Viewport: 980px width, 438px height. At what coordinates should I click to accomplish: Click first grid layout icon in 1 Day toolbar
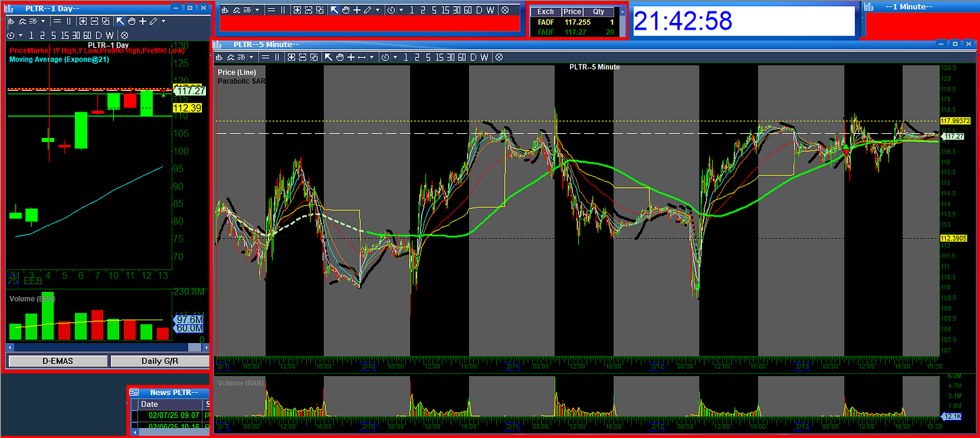pyautogui.click(x=83, y=21)
